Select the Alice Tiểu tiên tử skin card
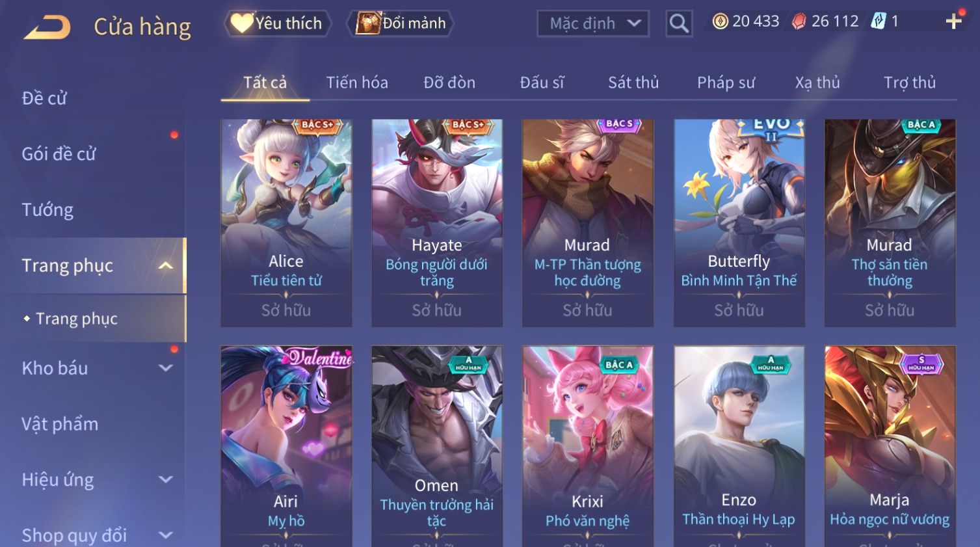Viewport: 980px width, 547px height. click(x=286, y=223)
